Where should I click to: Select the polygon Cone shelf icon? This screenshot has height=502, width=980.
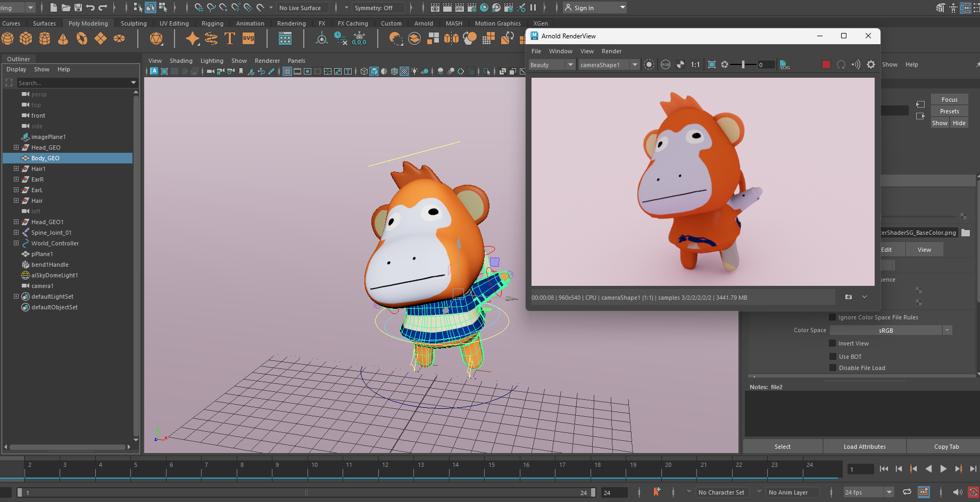click(x=63, y=38)
